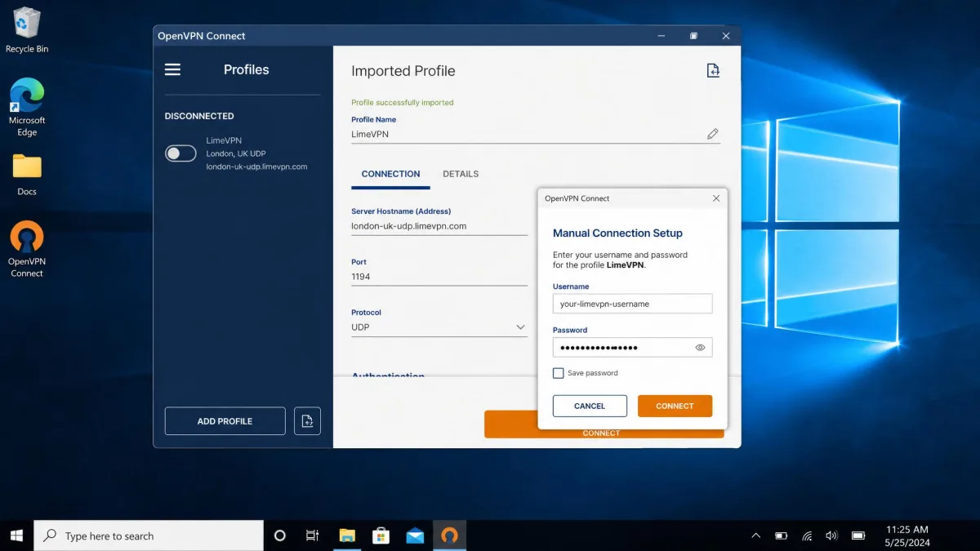Viewport: 980px width, 551px height.
Task: Open the hamburger menu in OpenVPN Connect
Action: point(172,69)
